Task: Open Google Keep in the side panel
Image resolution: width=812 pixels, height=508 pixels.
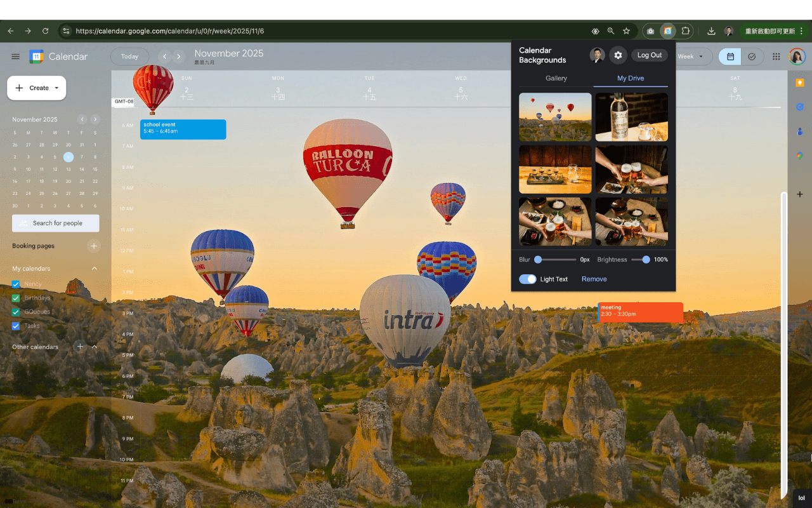Action: tap(800, 83)
